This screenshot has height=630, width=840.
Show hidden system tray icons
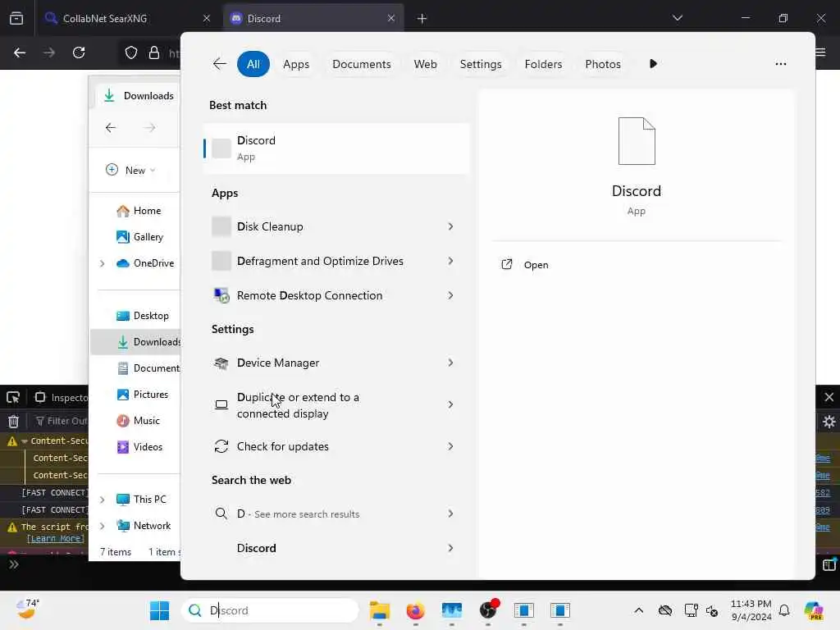638,610
